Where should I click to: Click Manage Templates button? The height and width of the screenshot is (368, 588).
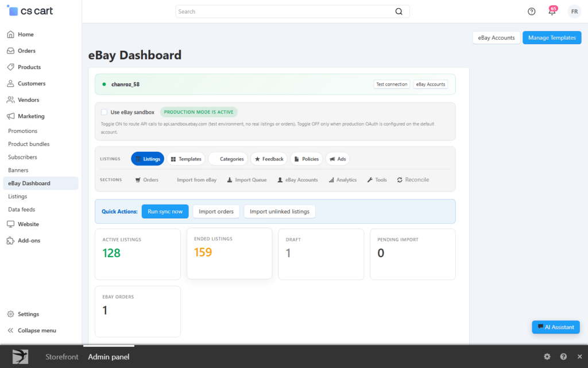click(x=552, y=37)
